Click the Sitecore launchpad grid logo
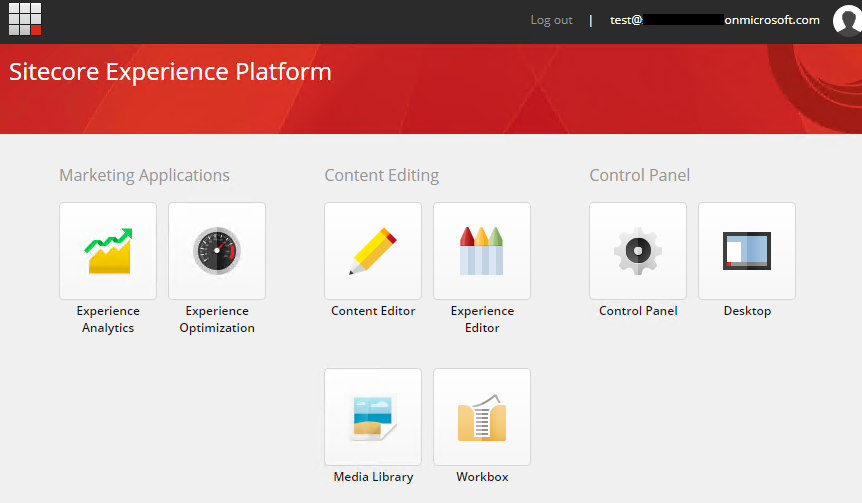This screenshot has height=503, width=862. pyautogui.click(x=25, y=19)
